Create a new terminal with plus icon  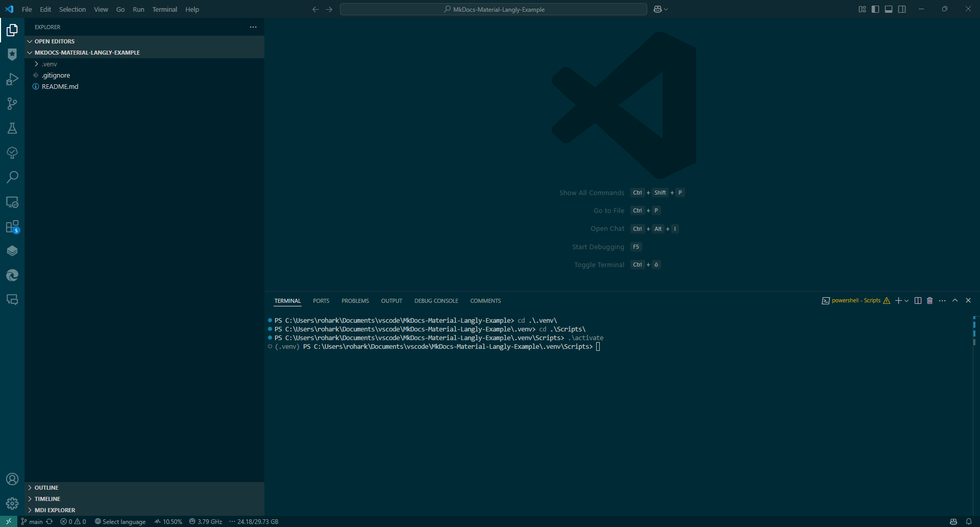[x=898, y=300]
